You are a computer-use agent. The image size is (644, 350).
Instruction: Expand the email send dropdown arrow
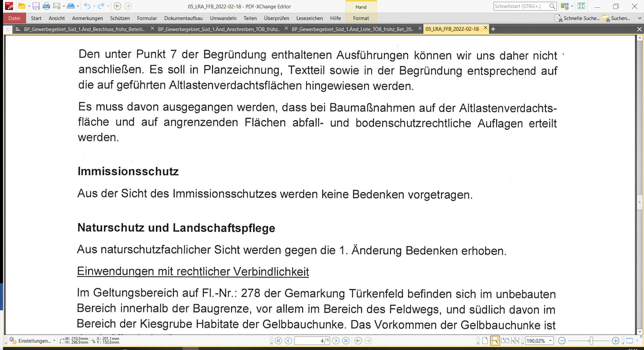pyautogui.click(x=64, y=6)
